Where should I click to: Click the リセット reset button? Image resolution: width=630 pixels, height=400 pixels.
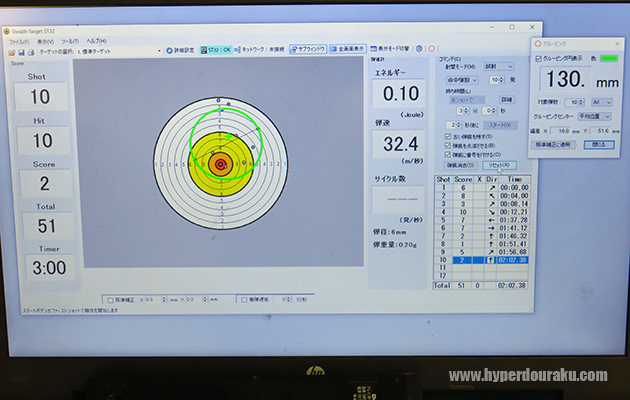(x=499, y=165)
